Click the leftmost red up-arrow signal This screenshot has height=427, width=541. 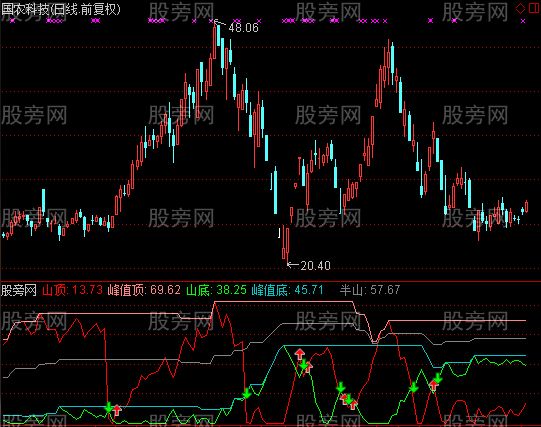[x=117, y=410]
